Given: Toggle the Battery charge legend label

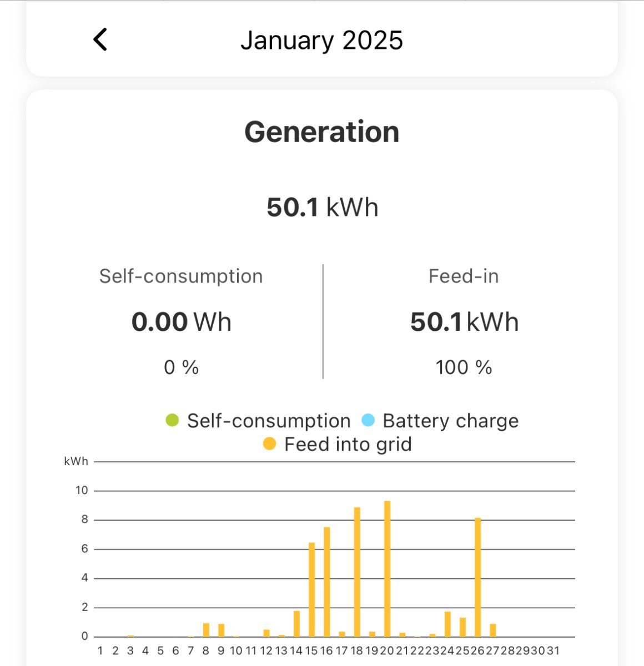Looking at the screenshot, I should click(450, 421).
